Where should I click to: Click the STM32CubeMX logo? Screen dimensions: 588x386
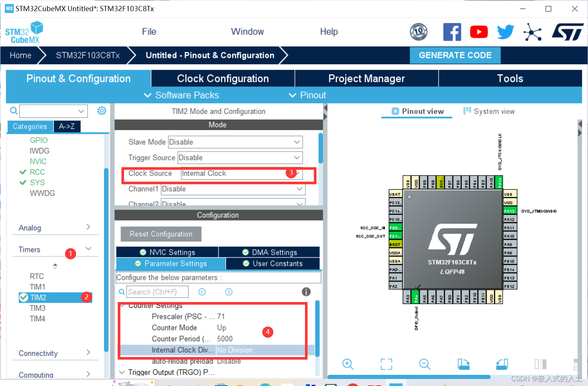(x=24, y=32)
